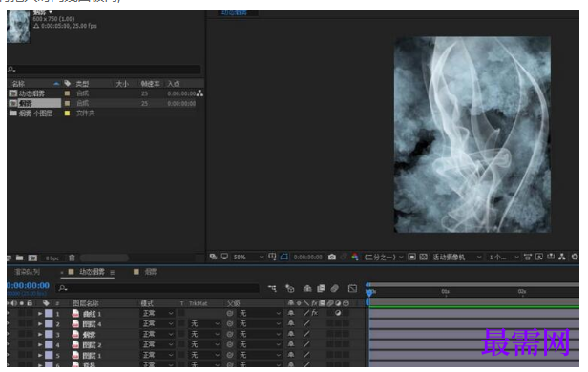This screenshot has width=588, height=372.
Task: Open the parent dropdown for layer 3
Action: 260,334
